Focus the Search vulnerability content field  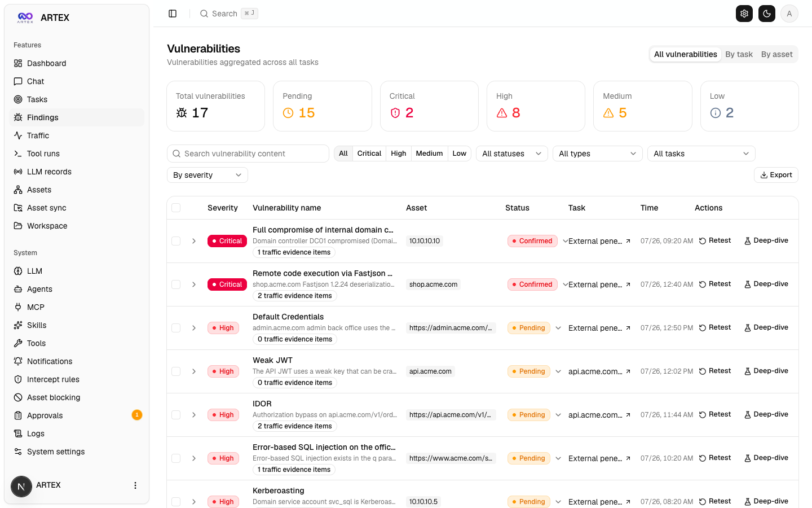(248, 154)
